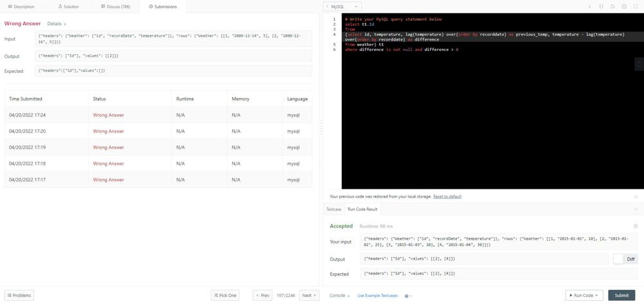
Task: Open the Discuss (786) tab
Action: [x=116, y=6]
